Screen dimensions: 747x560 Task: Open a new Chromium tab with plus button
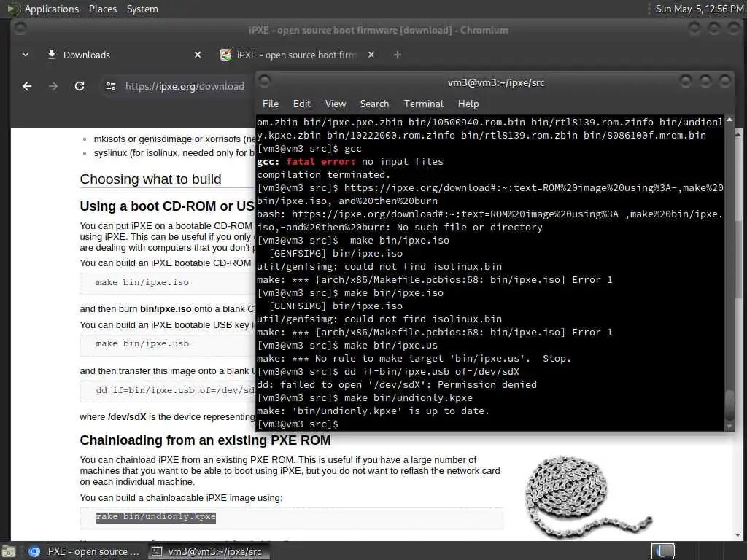(398, 55)
